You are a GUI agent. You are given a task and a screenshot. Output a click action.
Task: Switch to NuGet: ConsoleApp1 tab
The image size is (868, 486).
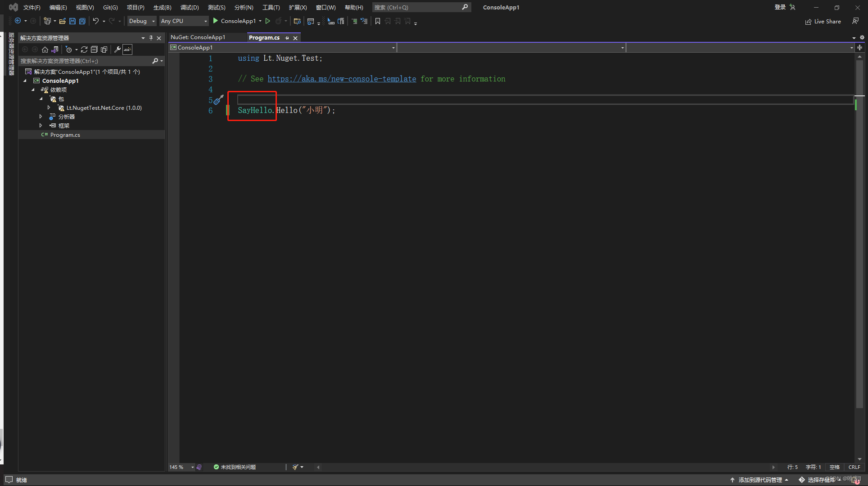[x=198, y=37]
